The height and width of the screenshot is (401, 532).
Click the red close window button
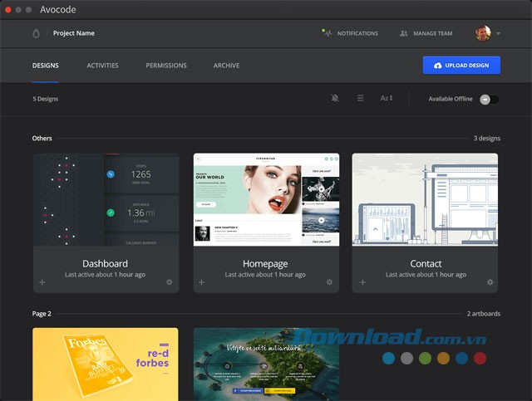tap(8, 10)
